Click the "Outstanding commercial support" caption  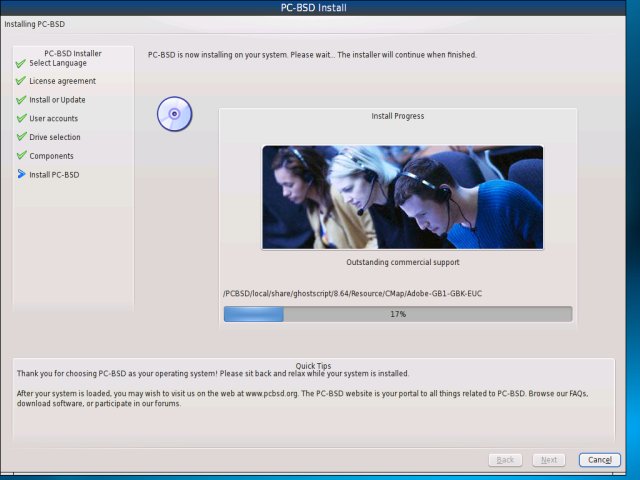tap(403, 262)
